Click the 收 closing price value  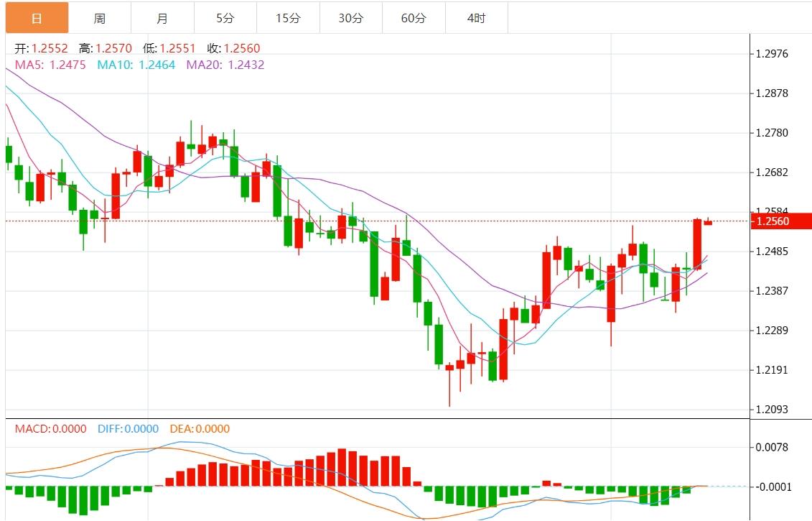(242, 49)
